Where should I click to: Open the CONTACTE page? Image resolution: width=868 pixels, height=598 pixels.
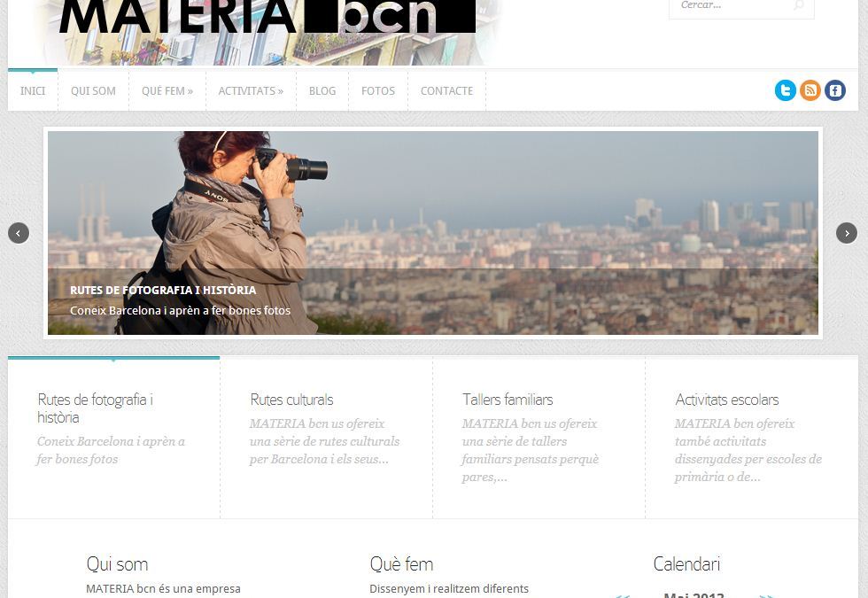(x=446, y=90)
